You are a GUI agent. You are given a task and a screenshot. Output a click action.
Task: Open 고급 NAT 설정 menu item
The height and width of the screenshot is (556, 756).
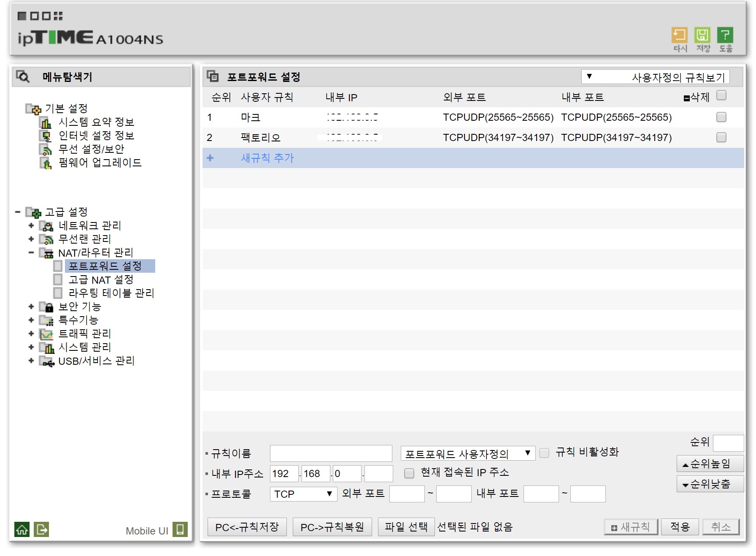tap(101, 279)
